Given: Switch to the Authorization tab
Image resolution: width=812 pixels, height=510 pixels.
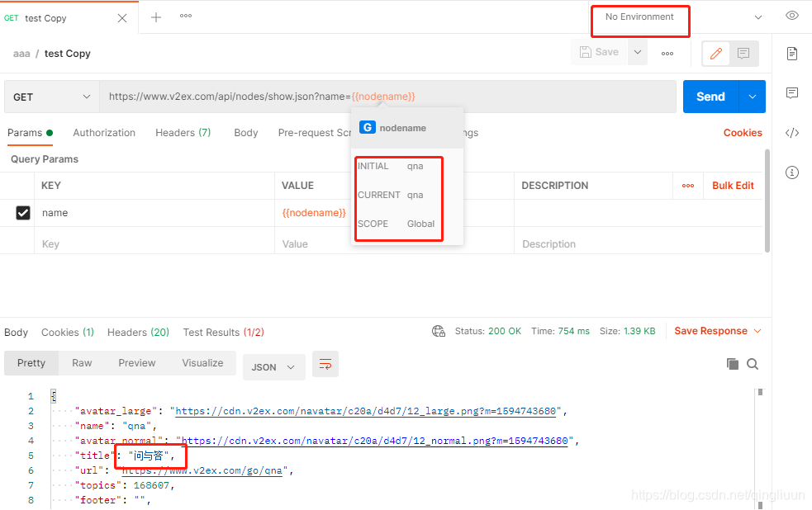Looking at the screenshot, I should [104, 133].
